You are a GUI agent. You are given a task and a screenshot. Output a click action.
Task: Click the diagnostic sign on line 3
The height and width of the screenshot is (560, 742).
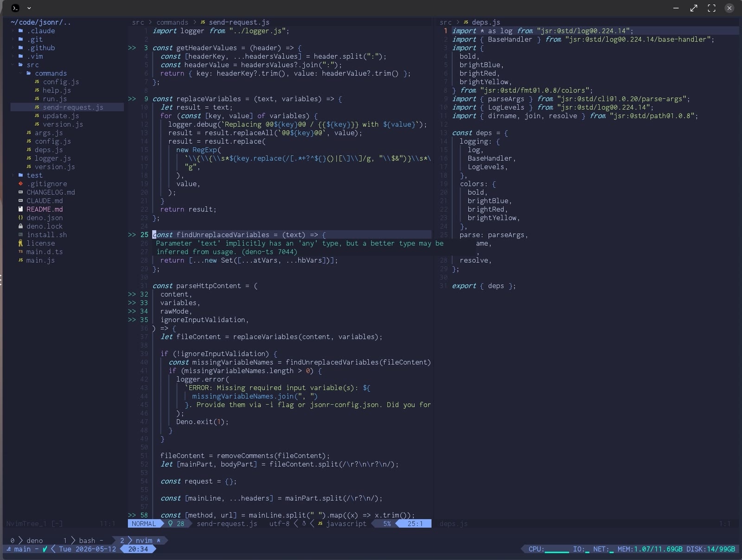pos(132,48)
